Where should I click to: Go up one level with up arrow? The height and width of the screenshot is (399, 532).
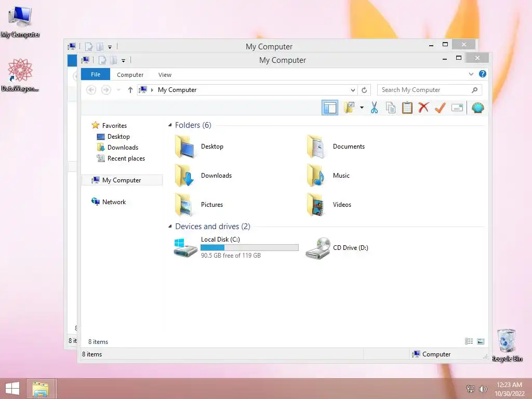pyautogui.click(x=130, y=90)
